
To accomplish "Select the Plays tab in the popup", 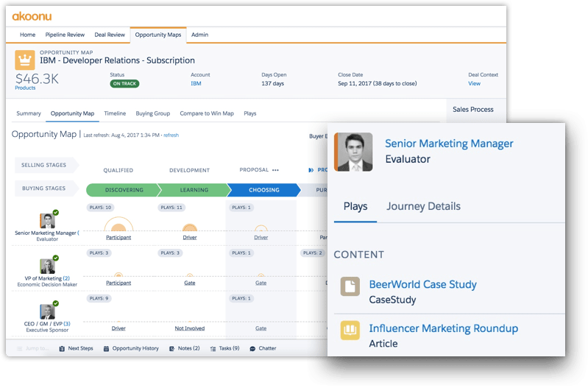I will (355, 206).
